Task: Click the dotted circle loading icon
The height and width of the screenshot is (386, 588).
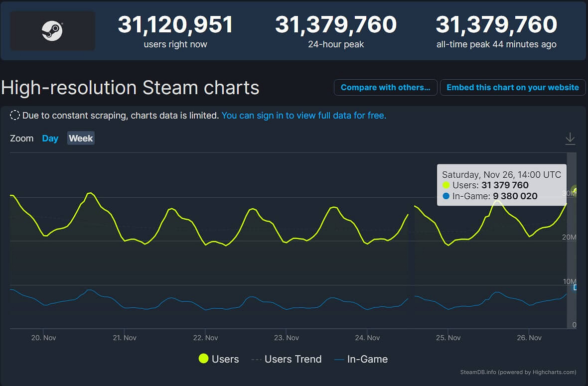Action: coord(15,115)
